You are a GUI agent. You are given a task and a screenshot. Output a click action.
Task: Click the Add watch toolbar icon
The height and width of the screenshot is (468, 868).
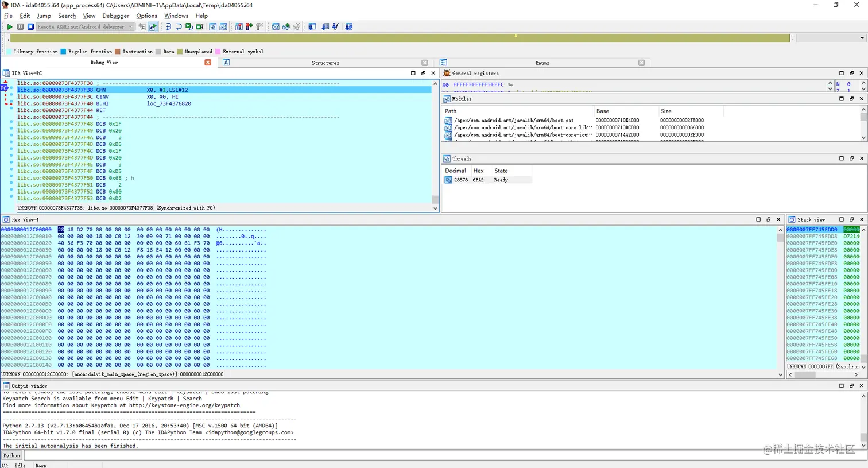(286, 26)
